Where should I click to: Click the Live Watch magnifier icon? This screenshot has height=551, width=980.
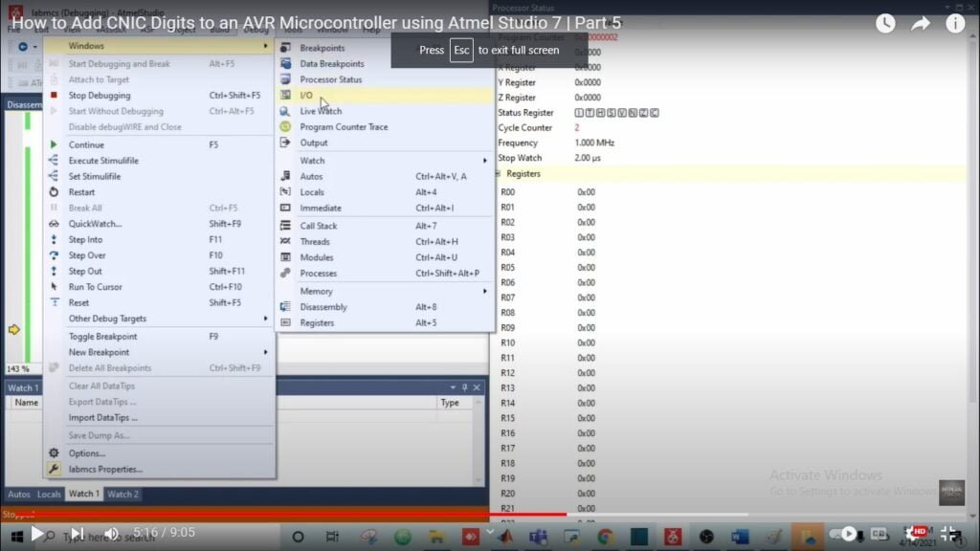pos(285,111)
